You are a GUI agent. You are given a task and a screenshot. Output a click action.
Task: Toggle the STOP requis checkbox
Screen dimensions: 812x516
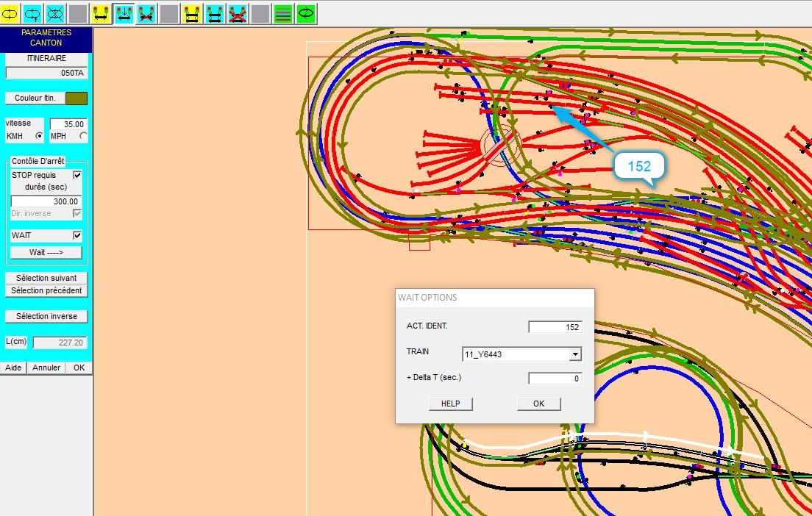tap(77, 175)
